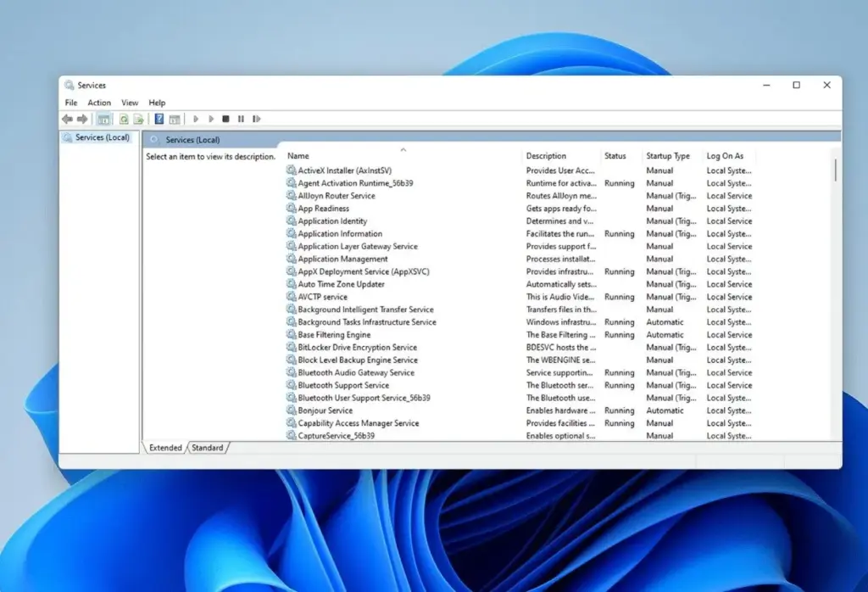868x592 pixels.
Task: Open the File menu
Action: click(71, 103)
